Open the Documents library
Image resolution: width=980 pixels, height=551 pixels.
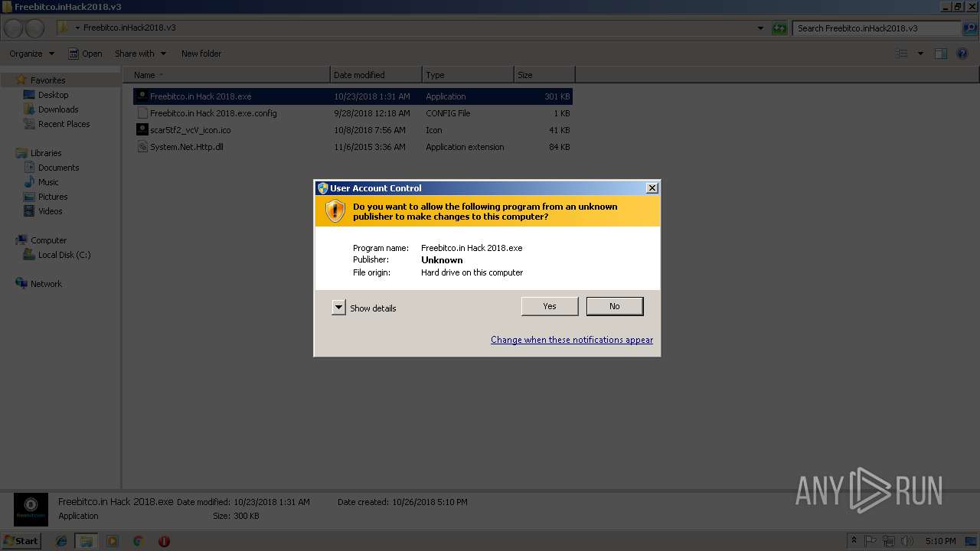[58, 168]
